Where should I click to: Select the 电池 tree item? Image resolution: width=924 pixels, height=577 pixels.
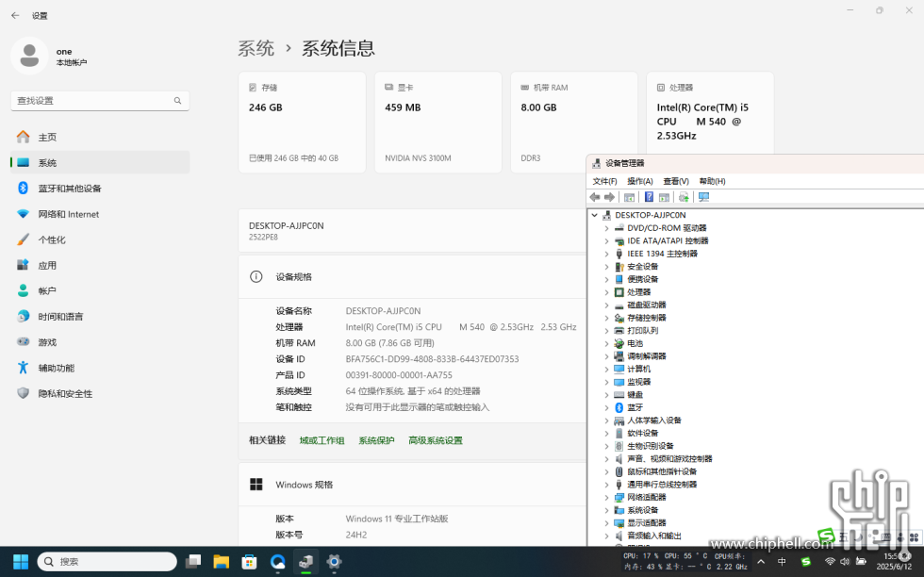[x=635, y=343]
